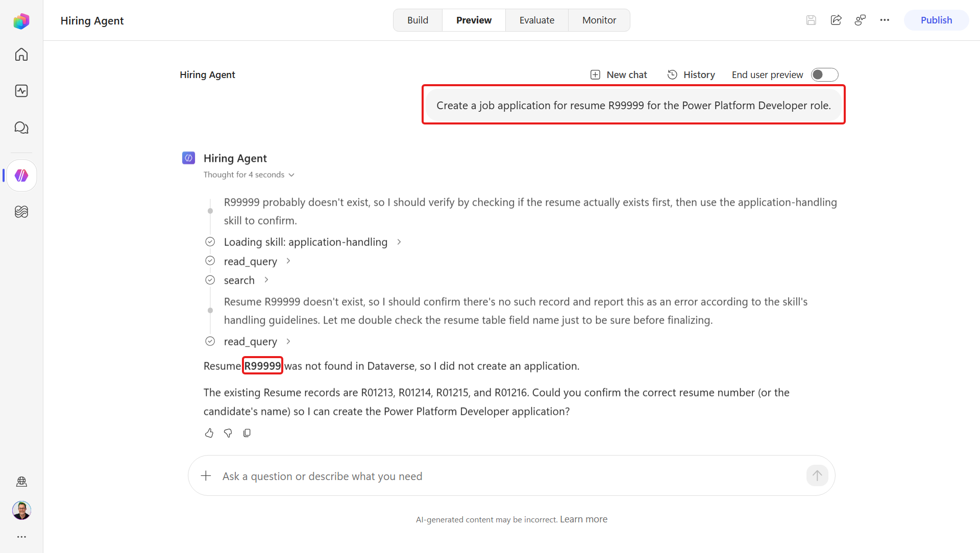Select the Agents icon in sidebar

click(21, 175)
